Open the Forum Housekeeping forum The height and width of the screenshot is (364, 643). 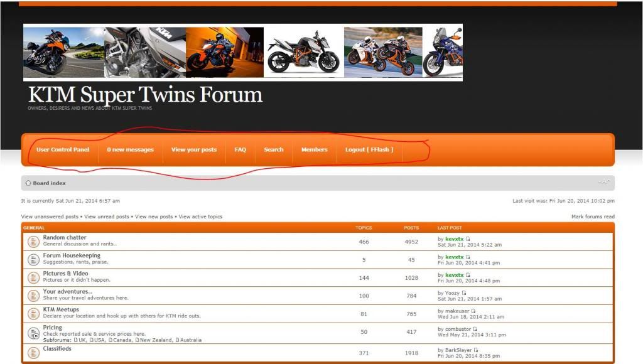point(72,255)
